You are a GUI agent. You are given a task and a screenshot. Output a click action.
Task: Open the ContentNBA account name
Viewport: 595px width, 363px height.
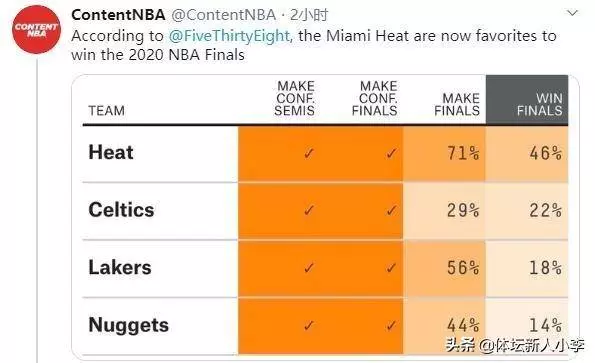click(x=118, y=15)
